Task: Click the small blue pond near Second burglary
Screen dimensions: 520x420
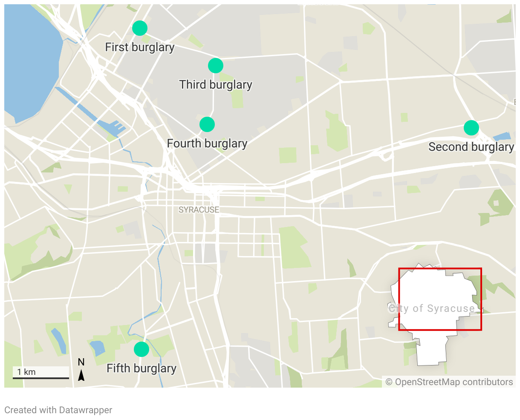Action: (502, 137)
